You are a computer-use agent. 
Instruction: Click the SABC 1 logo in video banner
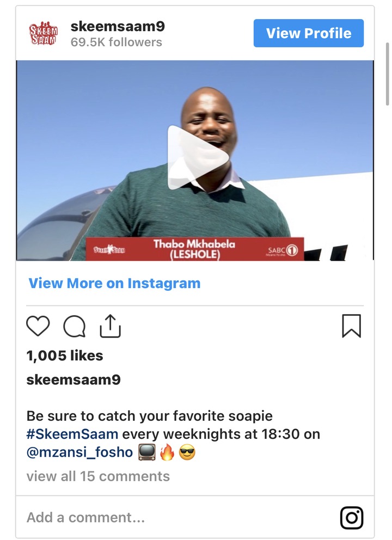click(282, 250)
